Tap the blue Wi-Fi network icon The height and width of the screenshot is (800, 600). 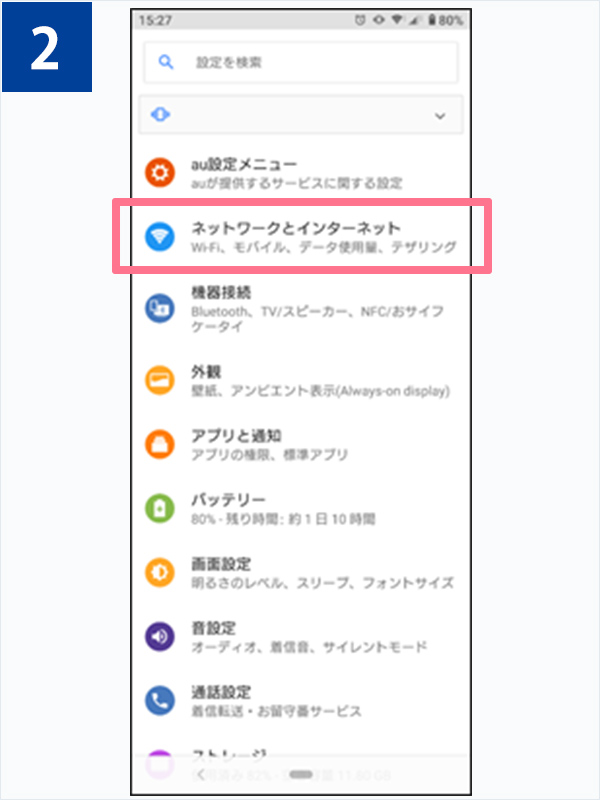click(x=160, y=237)
